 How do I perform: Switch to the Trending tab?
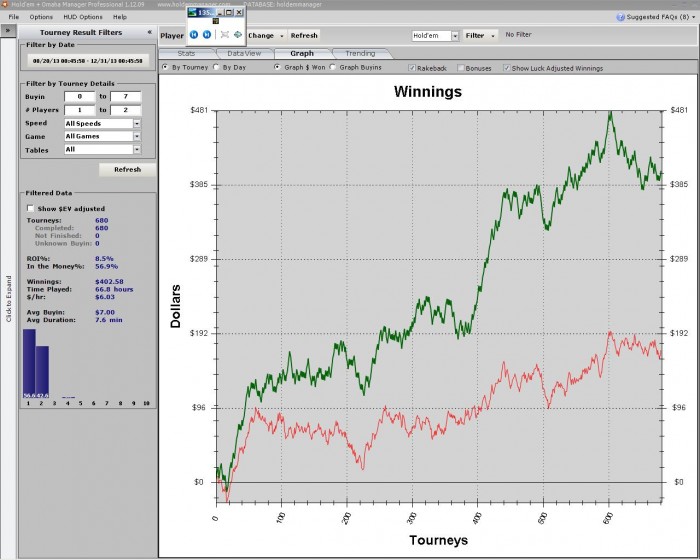[360, 54]
